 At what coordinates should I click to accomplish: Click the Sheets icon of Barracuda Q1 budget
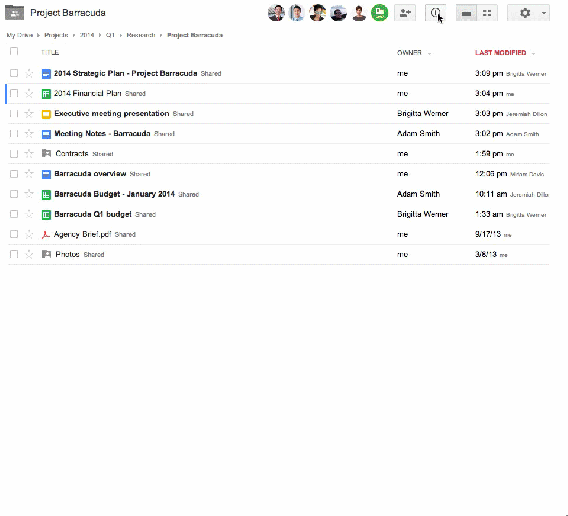[46, 215]
